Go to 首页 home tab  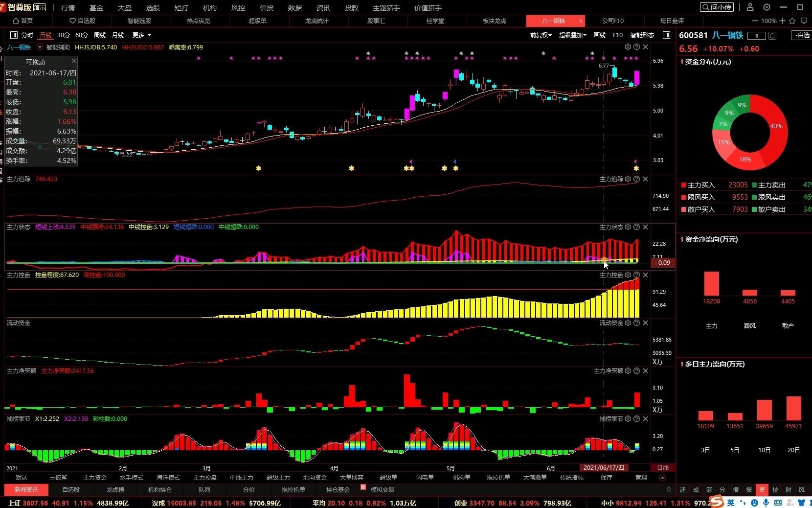pos(23,21)
